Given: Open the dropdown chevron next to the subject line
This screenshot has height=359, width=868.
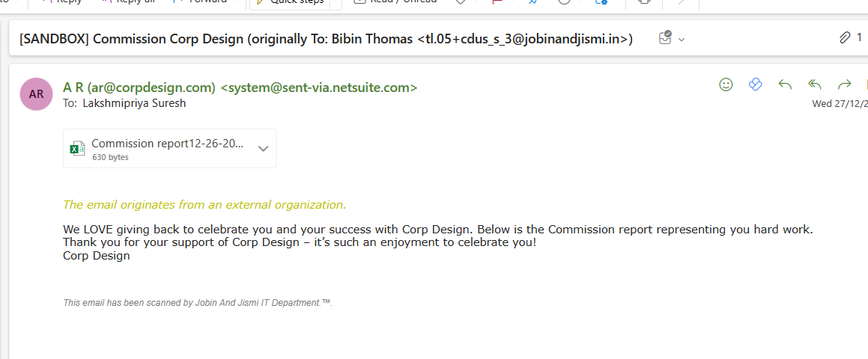Looking at the screenshot, I should (682, 39).
